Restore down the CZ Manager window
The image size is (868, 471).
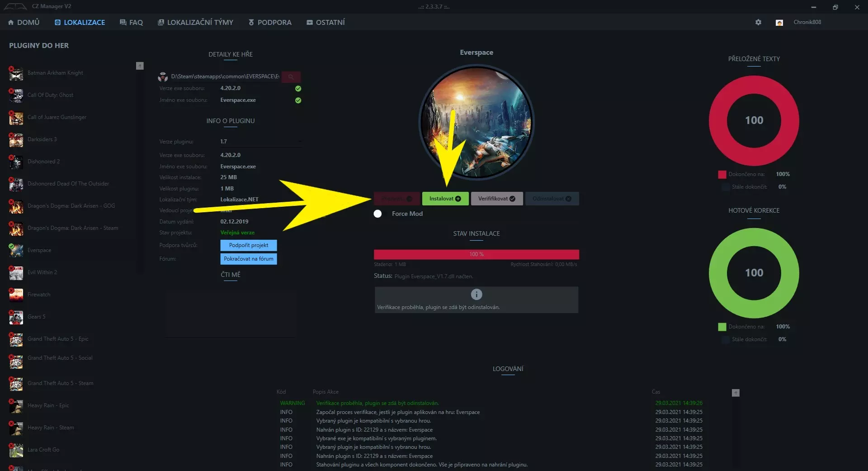point(835,7)
